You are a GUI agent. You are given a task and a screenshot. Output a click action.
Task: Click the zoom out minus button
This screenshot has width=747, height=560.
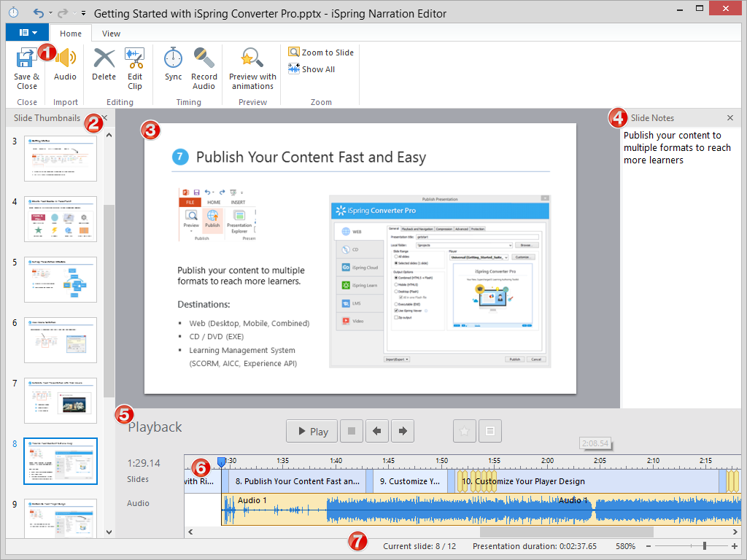(x=649, y=546)
